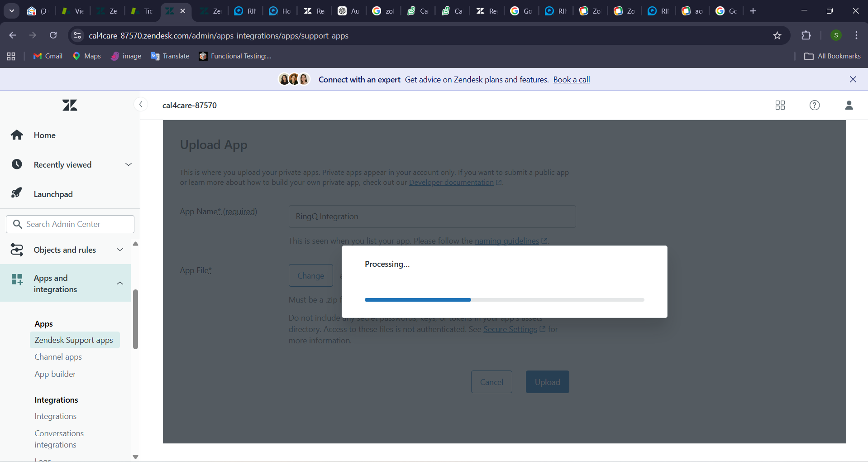Collapse the admin sidebar with the chevron
Viewport: 868px width, 462px height.
pyautogui.click(x=141, y=105)
